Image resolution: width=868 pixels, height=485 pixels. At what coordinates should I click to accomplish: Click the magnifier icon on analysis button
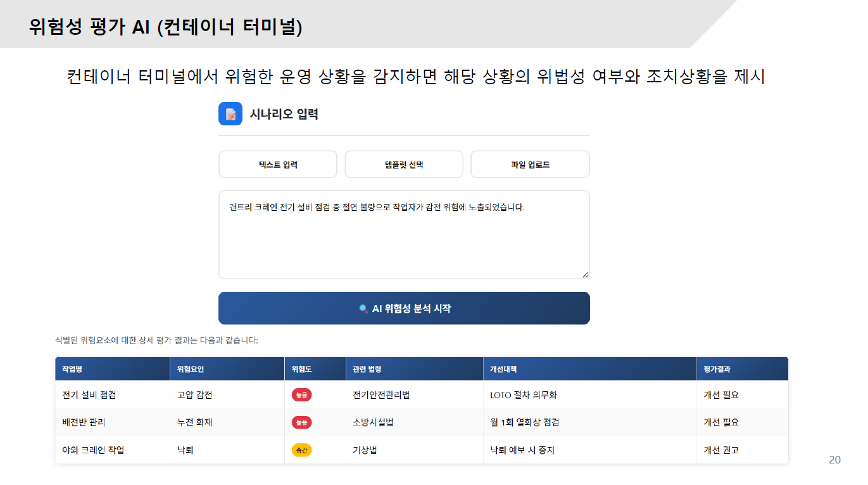(363, 309)
